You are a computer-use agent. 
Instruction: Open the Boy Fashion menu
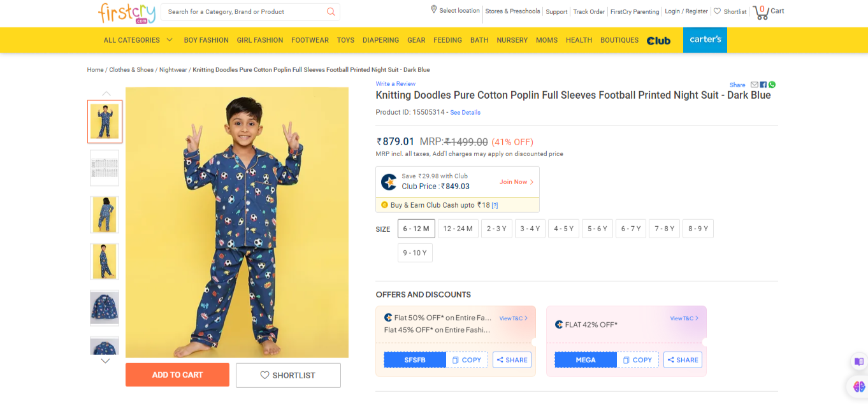pyautogui.click(x=206, y=40)
